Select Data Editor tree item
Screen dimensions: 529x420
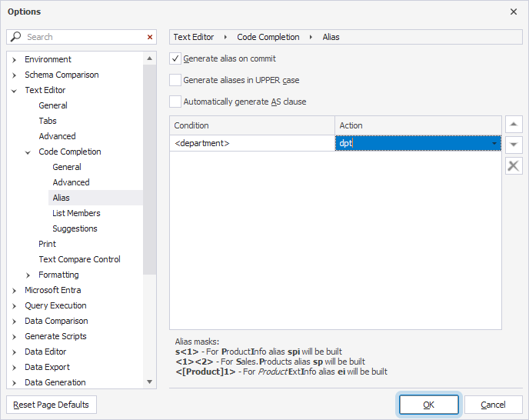45,352
